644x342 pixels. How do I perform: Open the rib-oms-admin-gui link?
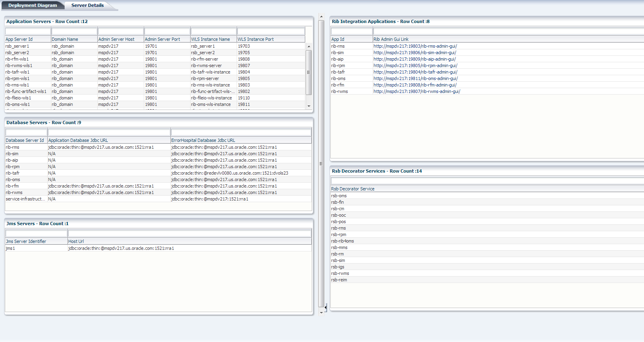(x=415, y=78)
